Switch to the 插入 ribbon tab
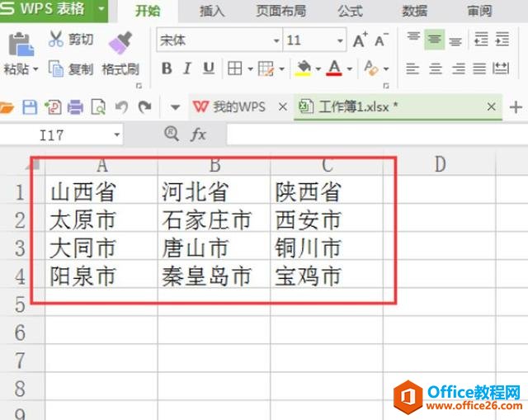The image size is (528, 420). pyautogui.click(x=212, y=11)
